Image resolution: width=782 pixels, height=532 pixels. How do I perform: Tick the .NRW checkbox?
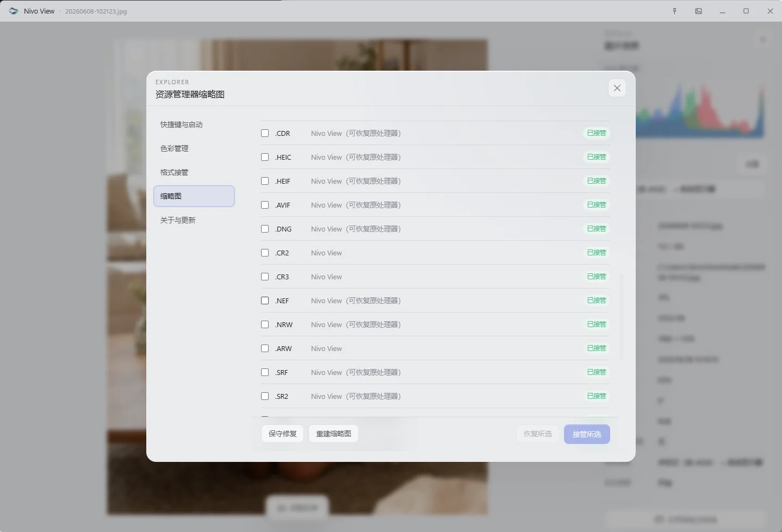point(265,324)
